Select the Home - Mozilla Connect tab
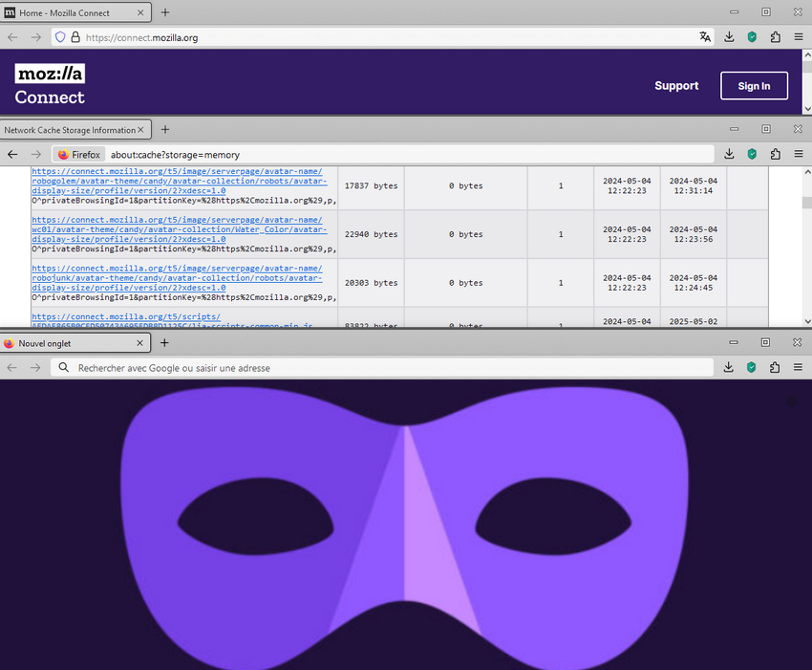Image resolution: width=812 pixels, height=670 pixels. click(x=72, y=12)
